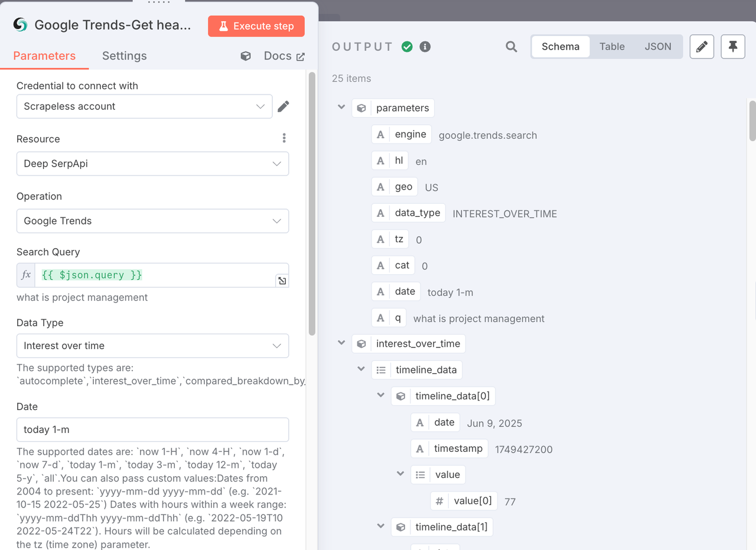Click the timeline_data list icon
The image size is (756, 550).
[381, 370]
